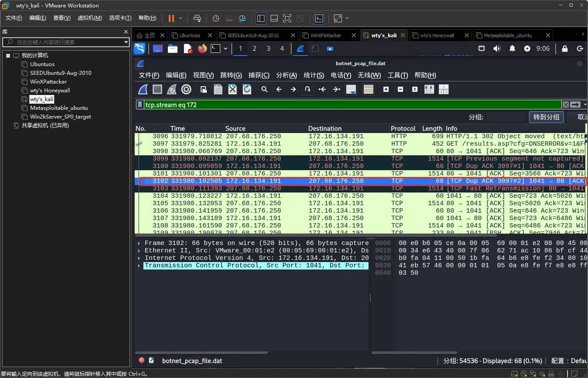
Task: Send Ctrl+Alt+Del to the virtual machine icon
Action: tap(197, 18)
